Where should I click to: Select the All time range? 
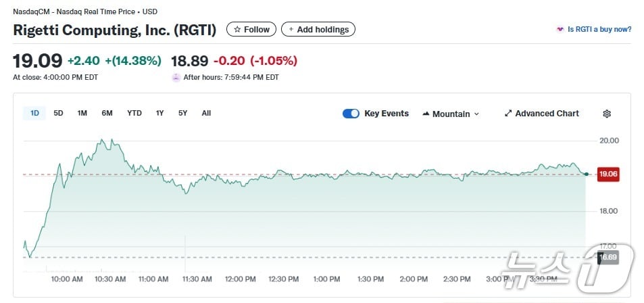click(x=206, y=113)
